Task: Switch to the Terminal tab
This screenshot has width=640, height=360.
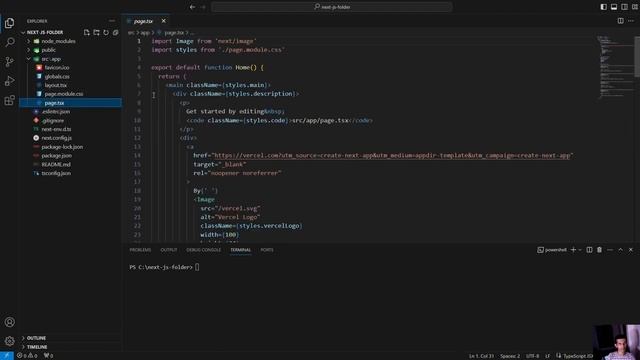Action: click(240, 250)
